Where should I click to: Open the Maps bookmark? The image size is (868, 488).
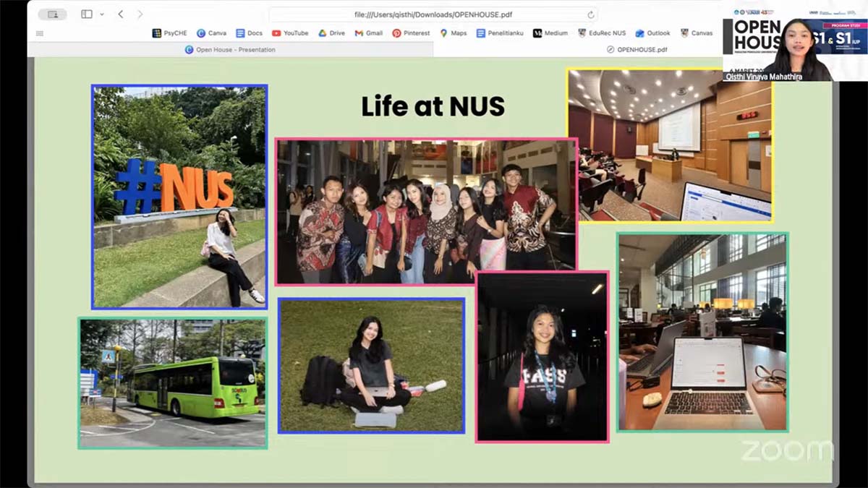pos(453,33)
